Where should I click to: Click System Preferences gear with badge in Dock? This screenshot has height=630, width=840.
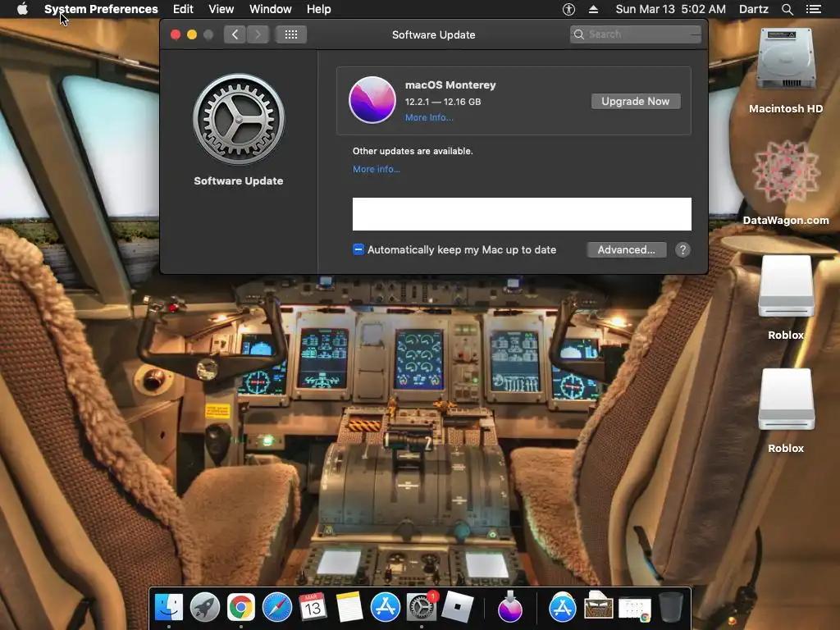[x=422, y=608]
